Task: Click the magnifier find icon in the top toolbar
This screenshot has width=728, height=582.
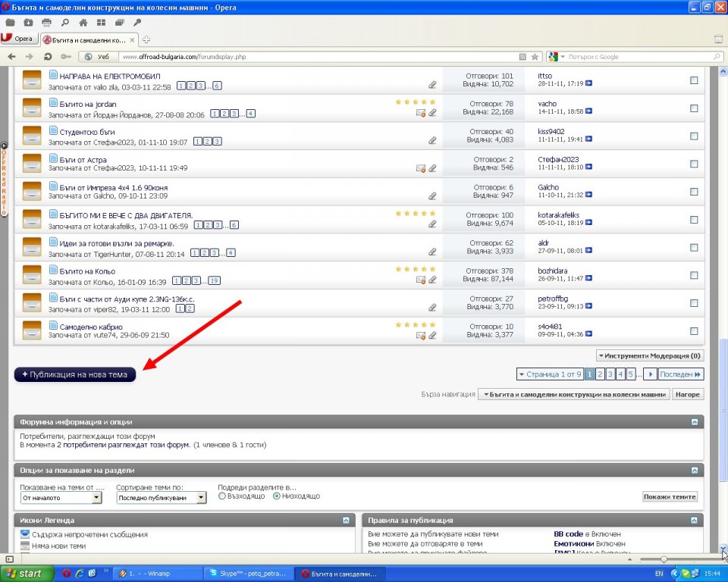Action: pos(65,22)
